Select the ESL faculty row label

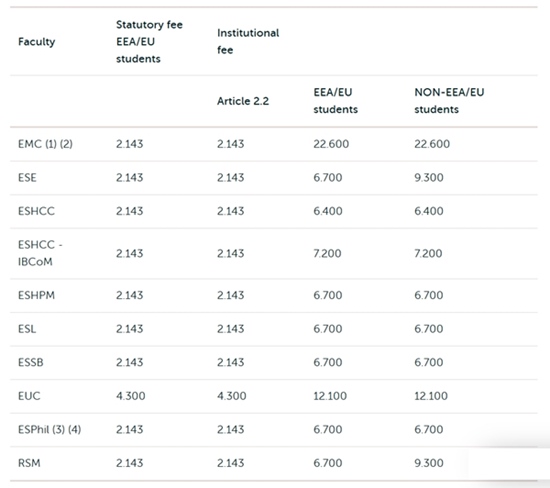point(27,329)
